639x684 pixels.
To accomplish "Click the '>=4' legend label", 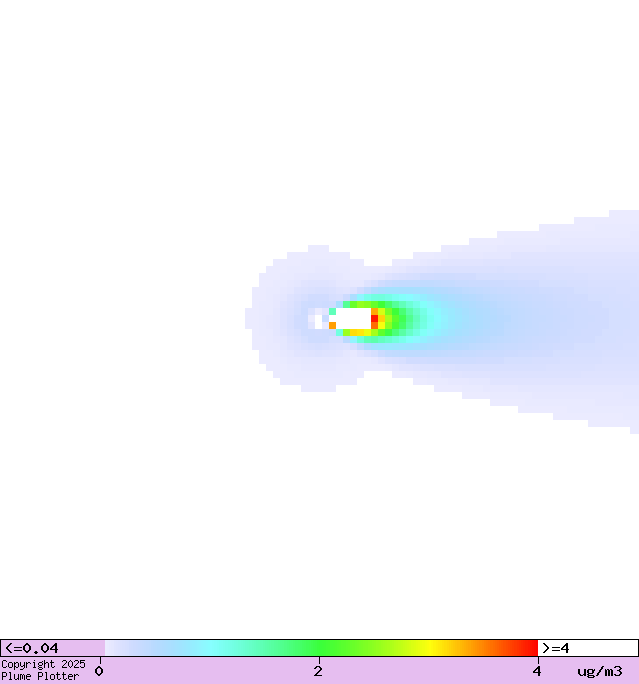I will click(556, 648).
